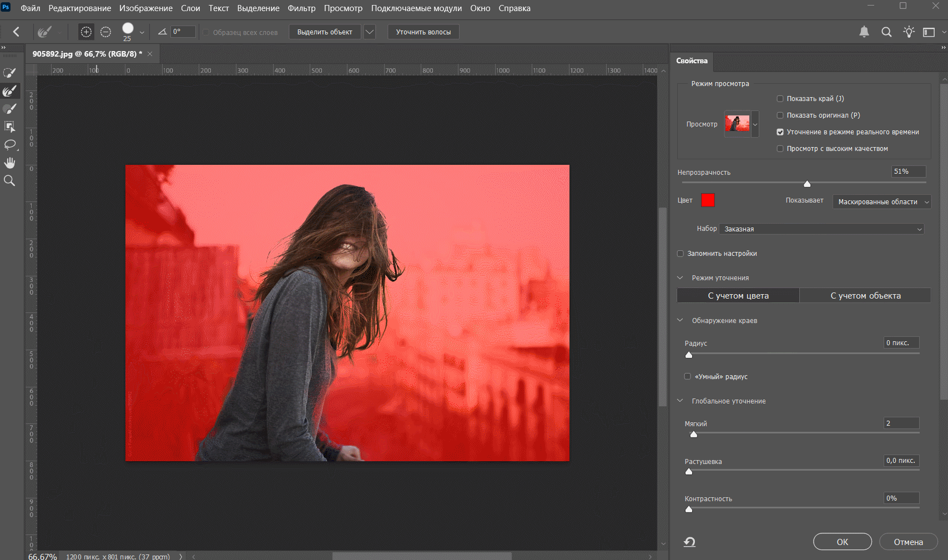The image size is (948, 560).
Task: Activate the Hand tool
Action: (9, 163)
